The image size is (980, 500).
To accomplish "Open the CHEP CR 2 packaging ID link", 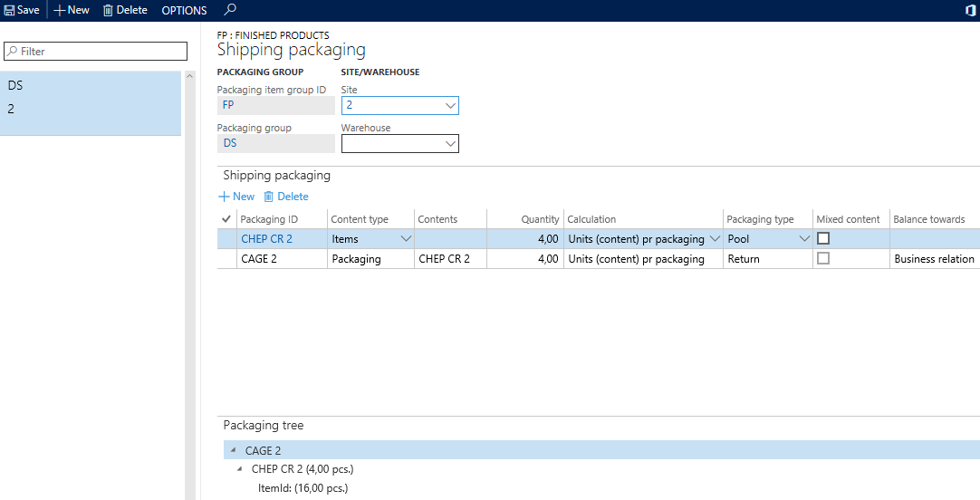I will [267, 239].
